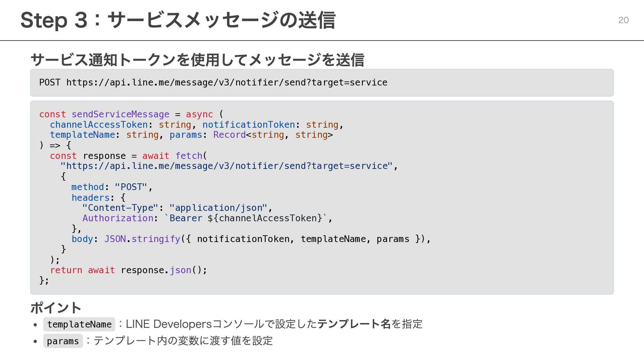Click the channelAccessToken parameter in the function signature
The width and height of the screenshot is (644, 362).
[99, 125]
